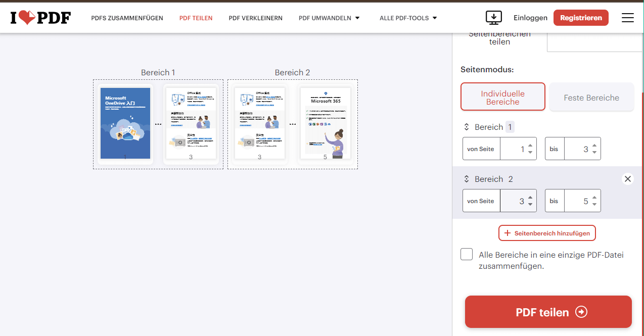Decrease Bereich 2 bis value
Screen dimensions: 644x336
(x=594, y=205)
